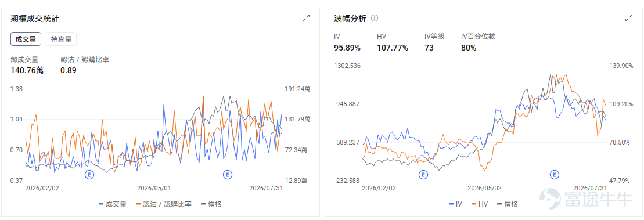
Task: Expand the 期權成交統計 panel to fullscreen
Action: pos(306,18)
